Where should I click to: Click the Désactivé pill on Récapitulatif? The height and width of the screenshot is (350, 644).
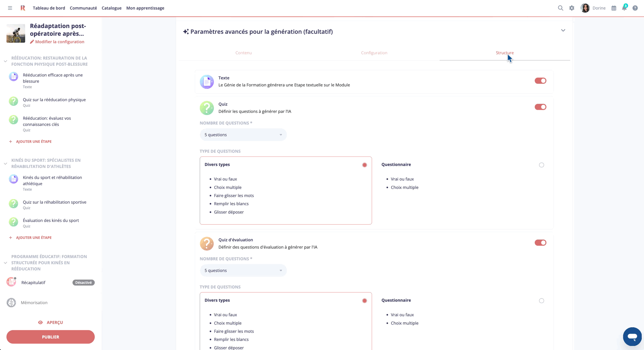click(x=83, y=282)
